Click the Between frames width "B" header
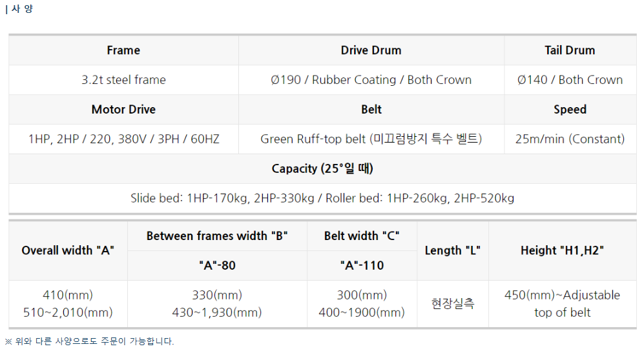644x351 pixels. [217, 236]
